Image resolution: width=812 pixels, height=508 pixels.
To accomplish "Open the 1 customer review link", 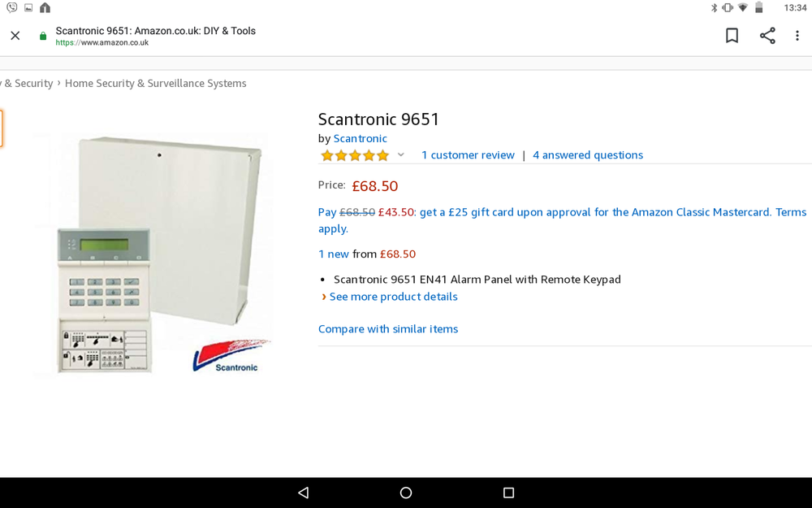I will coord(468,155).
